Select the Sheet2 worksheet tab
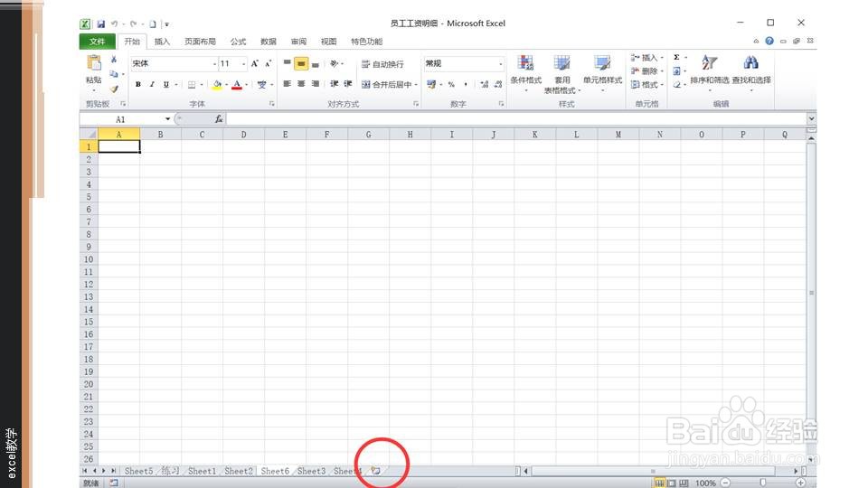This screenshot has width=868, height=488. pos(239,471)
